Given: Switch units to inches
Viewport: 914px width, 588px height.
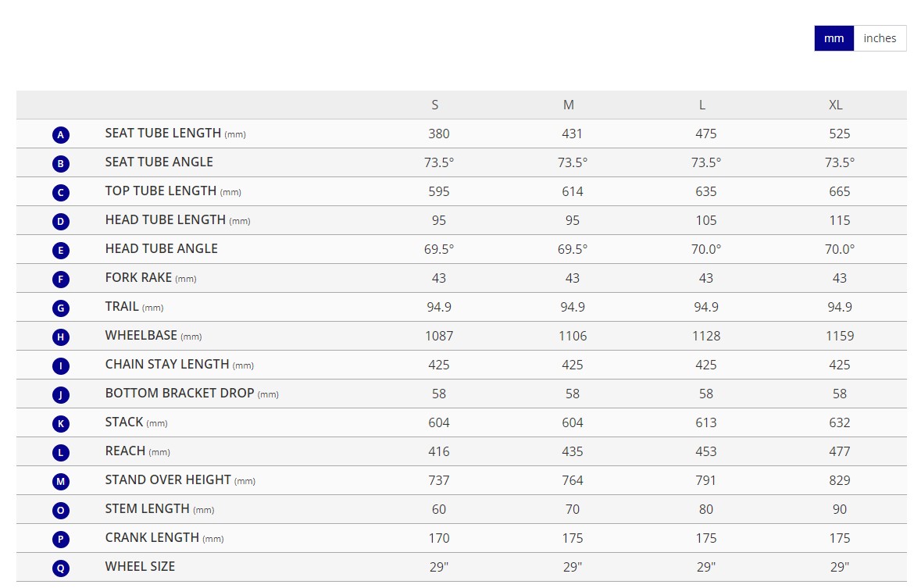Looking at the screenshot, I should coord(880,38).
